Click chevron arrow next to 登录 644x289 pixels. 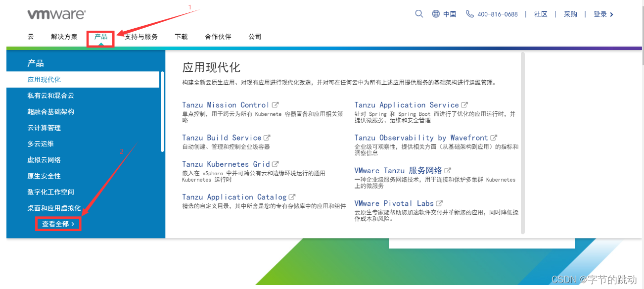(612, 14)
